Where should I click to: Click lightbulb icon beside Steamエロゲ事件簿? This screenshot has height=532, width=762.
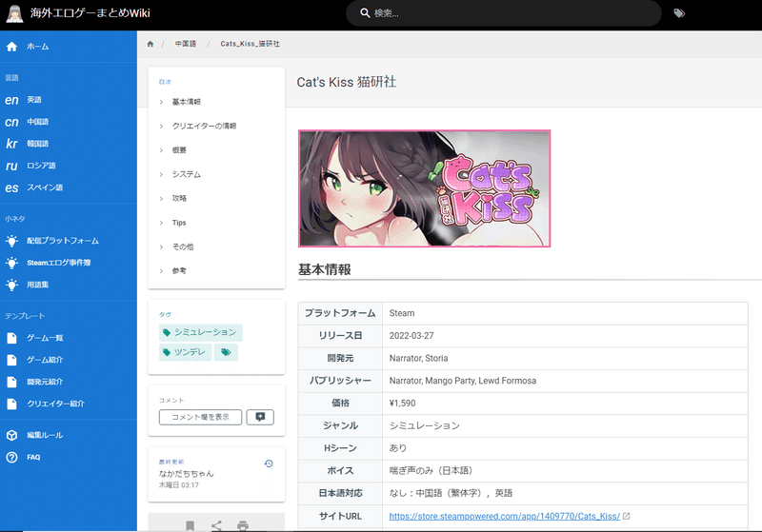coord(11,263)
